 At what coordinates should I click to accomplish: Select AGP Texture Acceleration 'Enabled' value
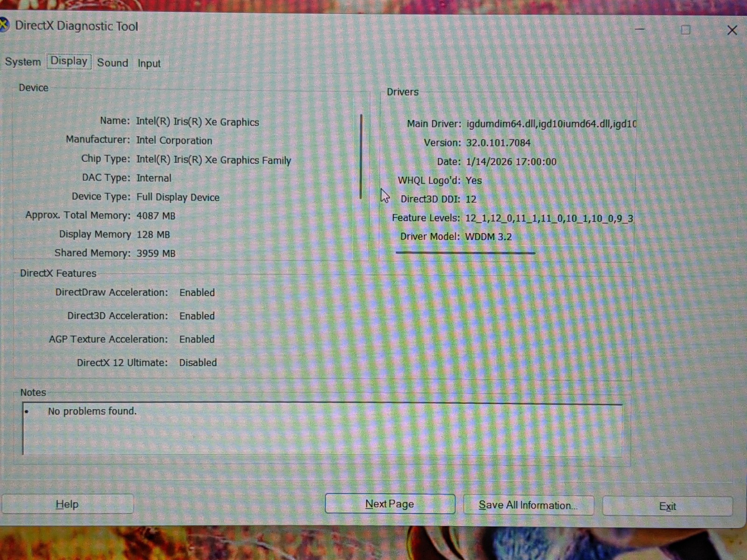(197, 339)
